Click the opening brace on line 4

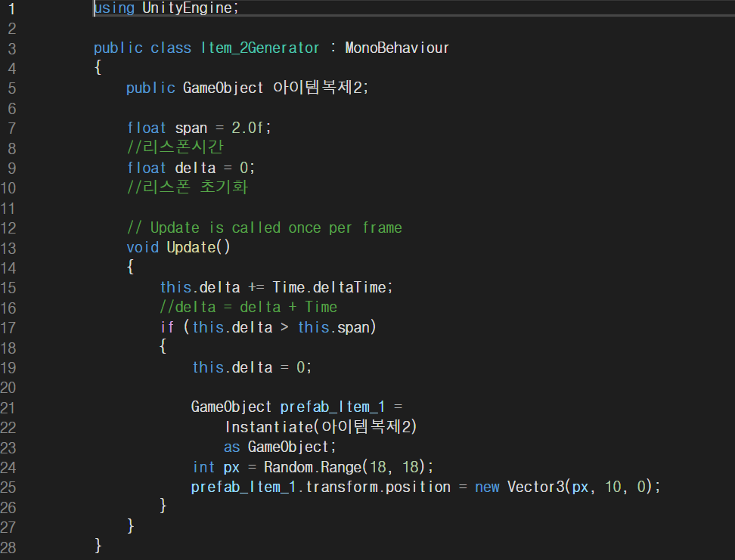click(x=98, y=67)
